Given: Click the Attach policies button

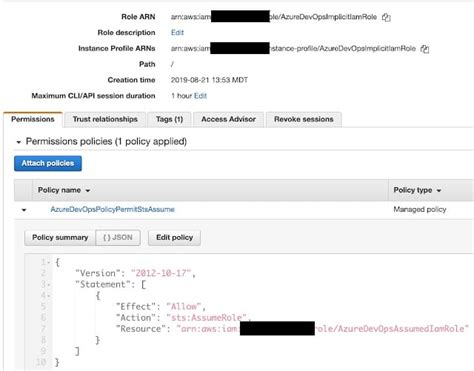Looking at the screenshot, I should click(48, 163).
